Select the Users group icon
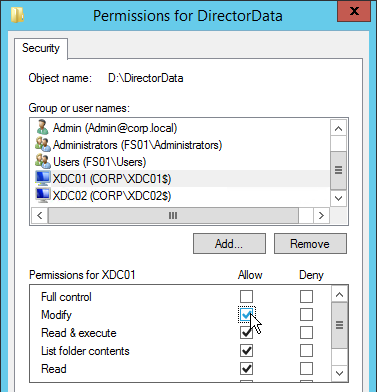 pos(43,161)
